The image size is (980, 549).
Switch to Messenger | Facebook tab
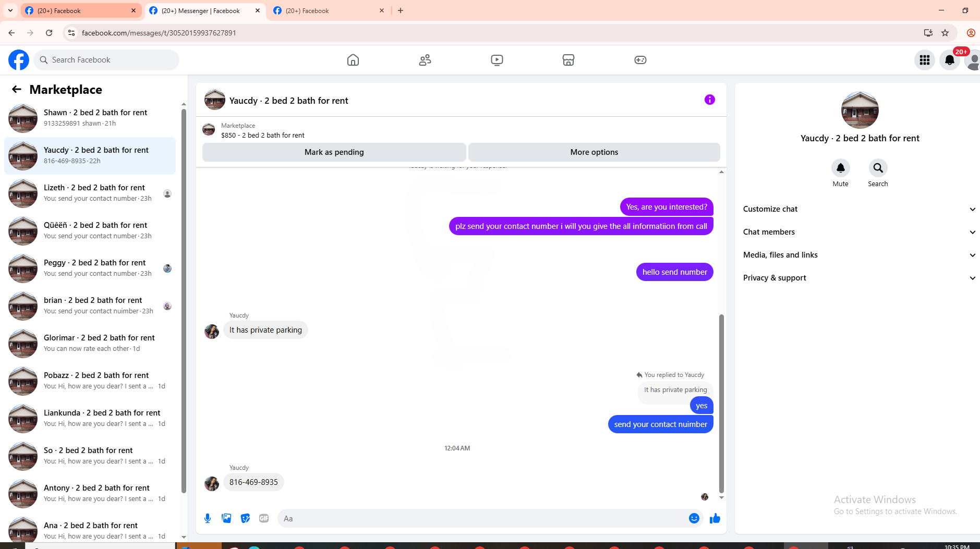point(205,10)
